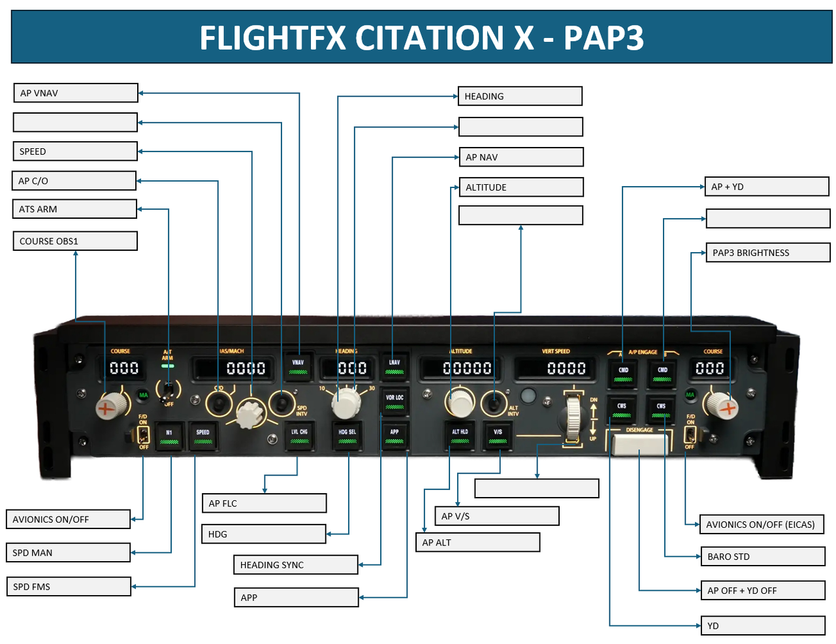Click the AP V/S label box
836x644 pixels.
(497, 516)
